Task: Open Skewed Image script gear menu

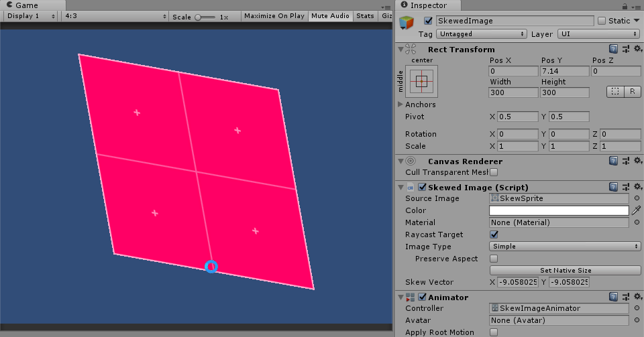Action: coord(638,188)
